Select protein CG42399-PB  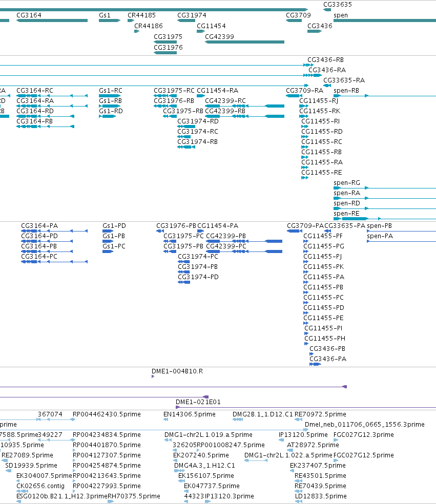pos(226,236)
